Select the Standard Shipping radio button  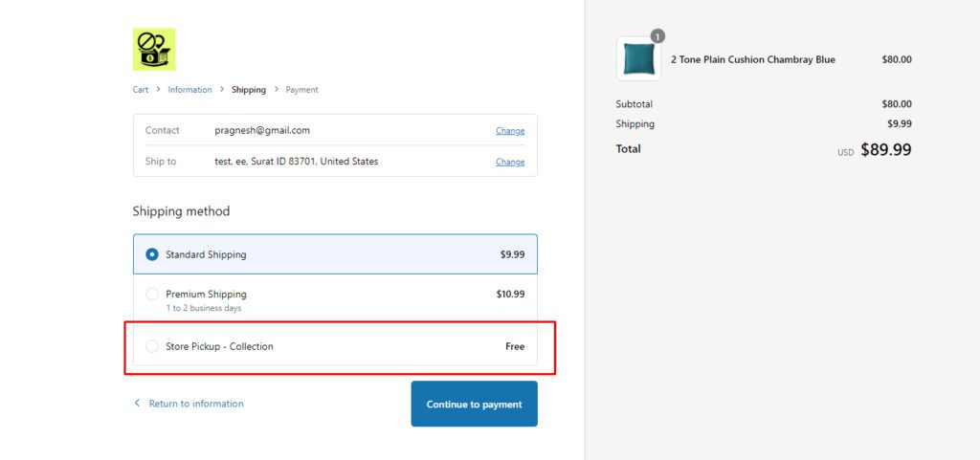click(152, 255)
